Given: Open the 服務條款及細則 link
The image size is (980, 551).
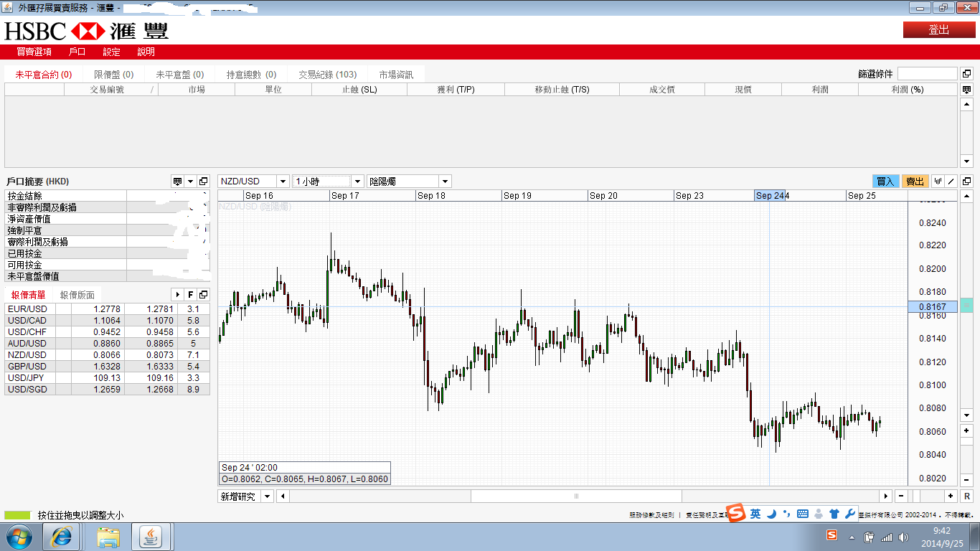Looking at the screenshot, I should 651,515.
